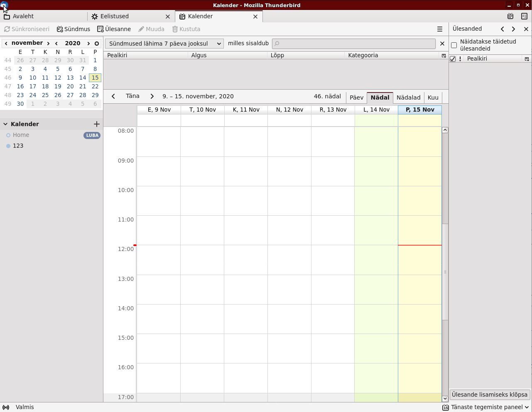Image resolution: width=532 pixels, height=412 pixels.
Task: Click Ülesande lisamiseks klõpsa field
Action: [490, 395]
